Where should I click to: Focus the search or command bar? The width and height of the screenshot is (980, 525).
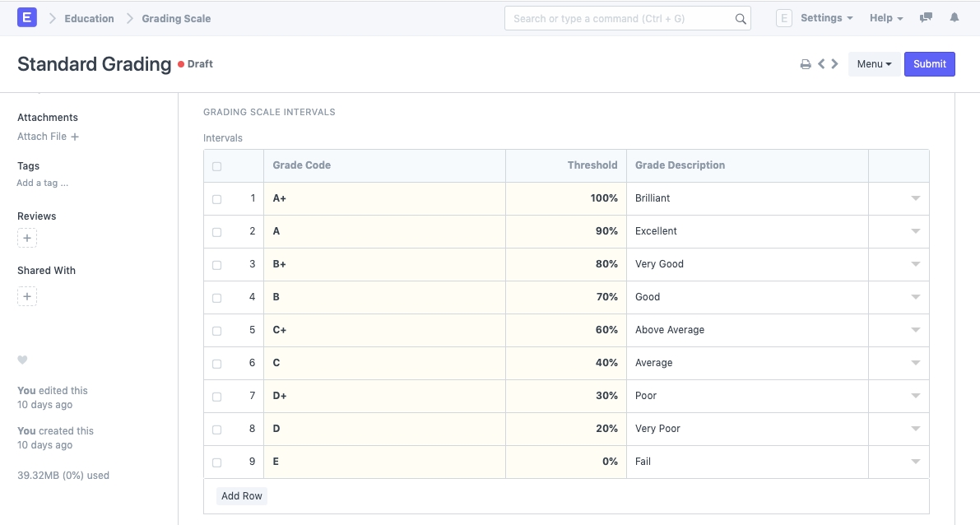[622, 18]
